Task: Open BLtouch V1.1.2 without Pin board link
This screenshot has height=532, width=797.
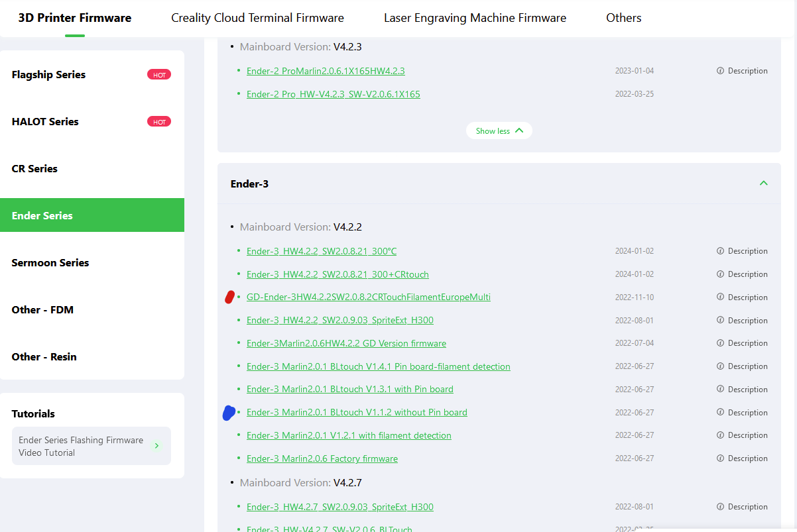Action: pos(357,413)
